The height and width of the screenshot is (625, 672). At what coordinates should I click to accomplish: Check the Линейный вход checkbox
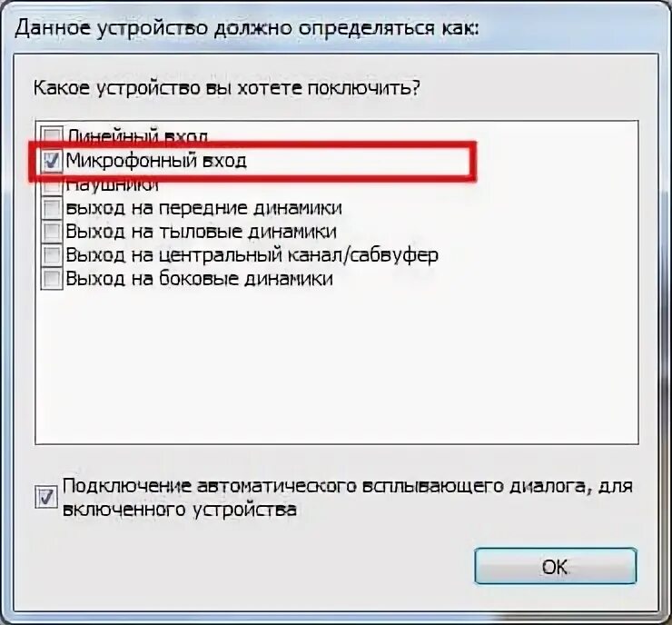[x=52, y=135]
